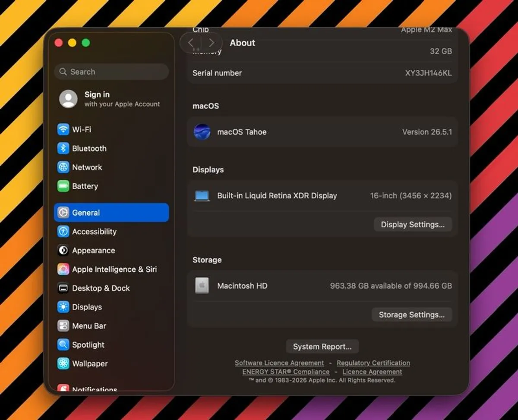Click the macOS Tahoe name text
Image resolution: width=518 pixels, height=420 pixels.
(x=242, y=132)
